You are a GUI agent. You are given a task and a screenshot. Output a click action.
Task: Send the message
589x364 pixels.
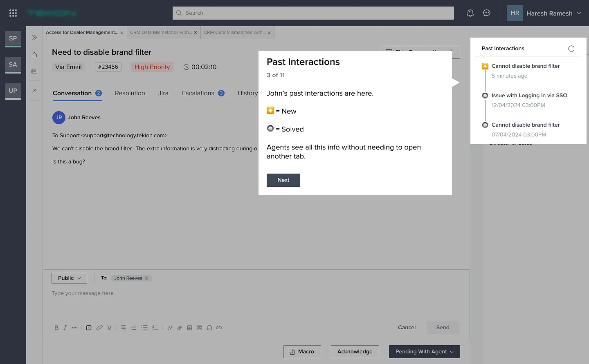click(x=443, y=328)
